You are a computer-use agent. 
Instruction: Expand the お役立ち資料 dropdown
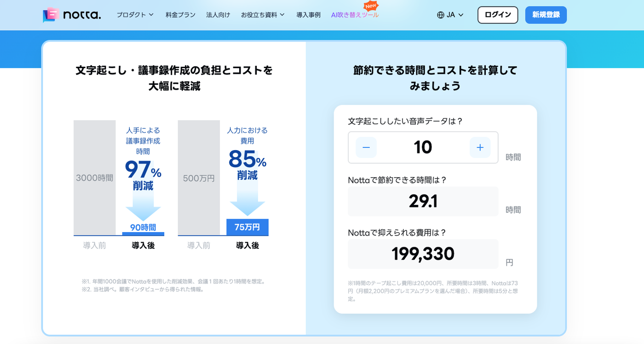[x=263, y=15]
